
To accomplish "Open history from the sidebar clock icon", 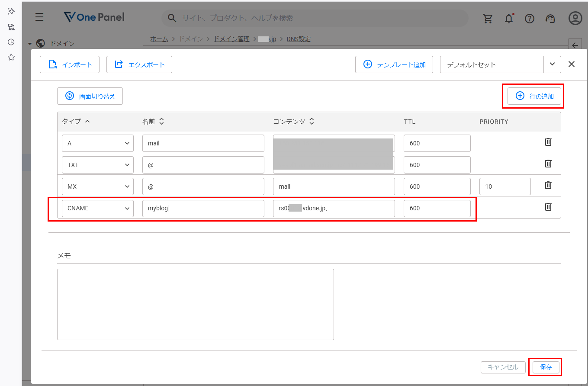I will click(11, 42).
